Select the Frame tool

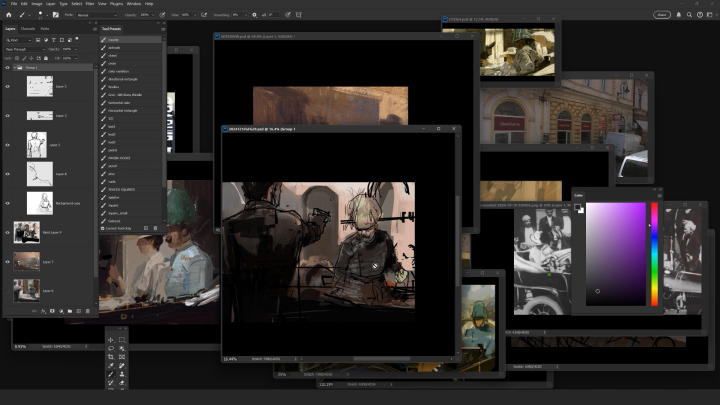122,357
